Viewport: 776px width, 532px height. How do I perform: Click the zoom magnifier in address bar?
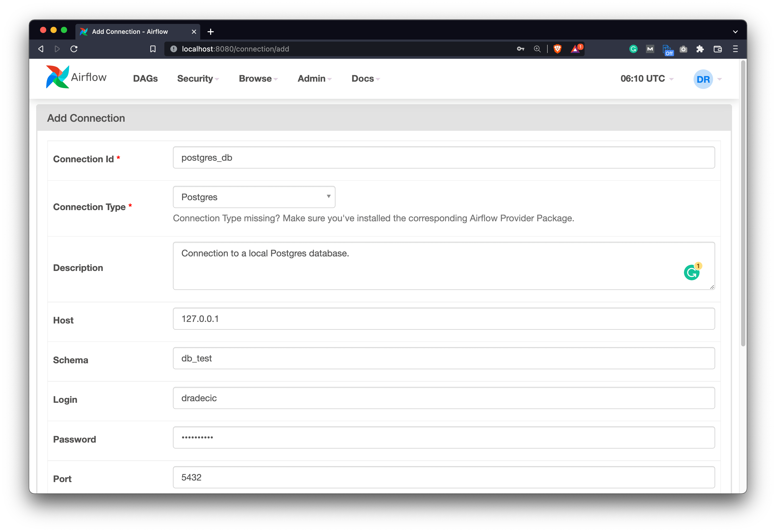click(537, 49)
